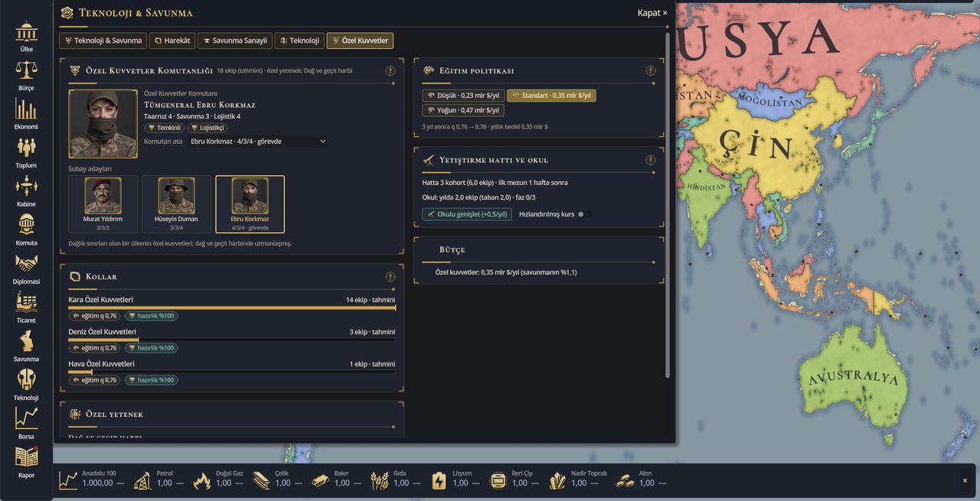The height and width of the screenshot is (501, 980).
Task: Show help for Yetiştirme hattı ve okul
Action: [651, 161]
